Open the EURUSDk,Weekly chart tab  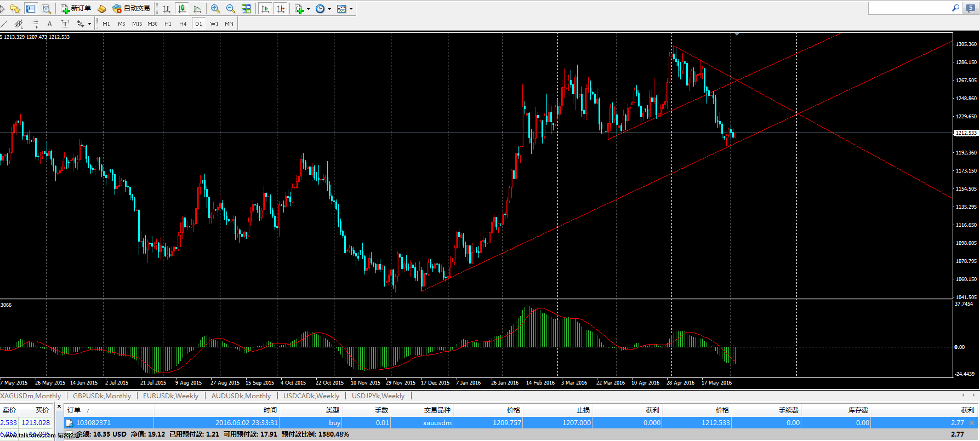pyautogui.click(x=171, y=396)
